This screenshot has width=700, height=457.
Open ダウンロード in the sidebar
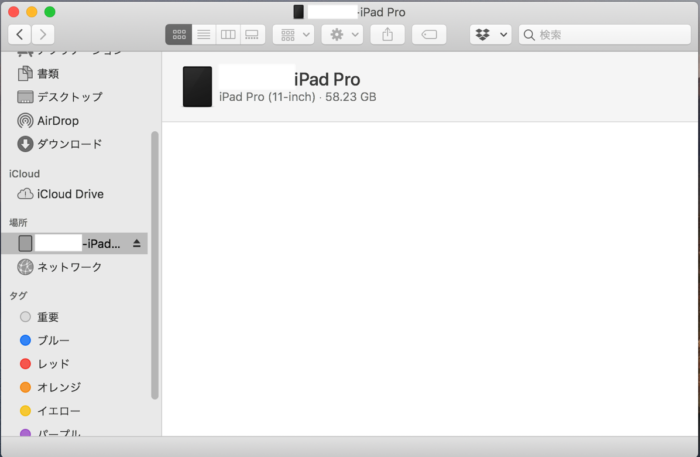[x=75, y=144]
